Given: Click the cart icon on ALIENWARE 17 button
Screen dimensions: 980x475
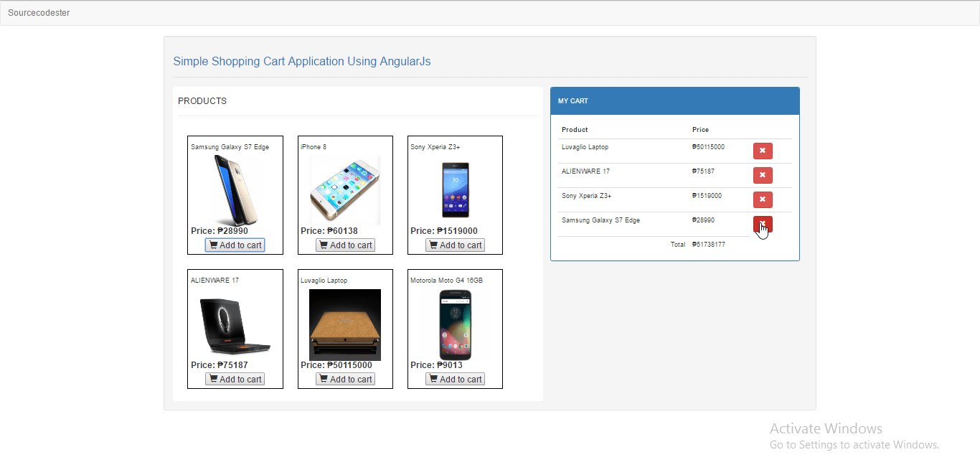Looking at the screenshot, I should click(213, 378).
